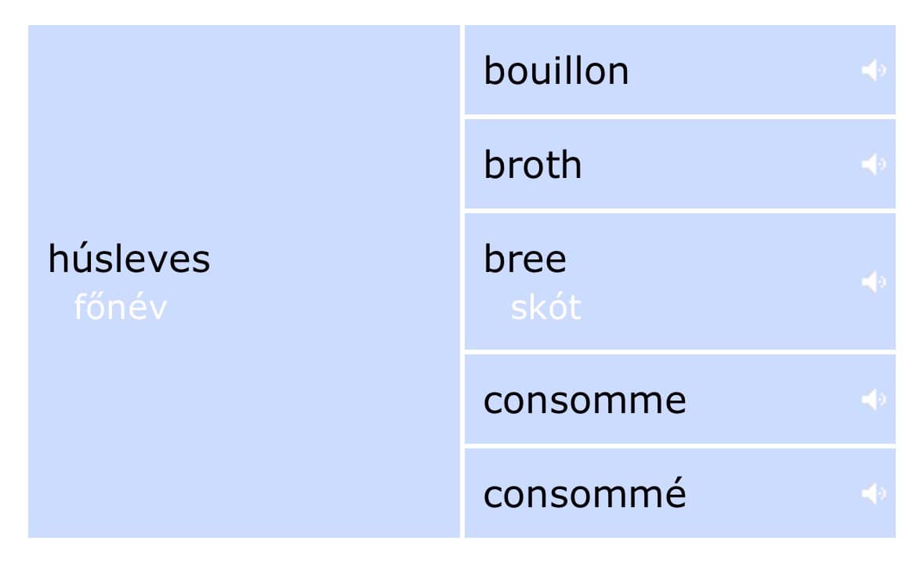Listen to consomme without accent pronunciation
924x566 pixels.
pyautogui.click(x=873, y=399)
